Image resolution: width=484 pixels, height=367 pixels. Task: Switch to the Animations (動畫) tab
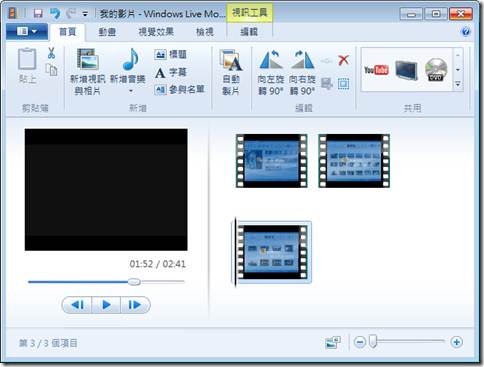coord(107,32)
